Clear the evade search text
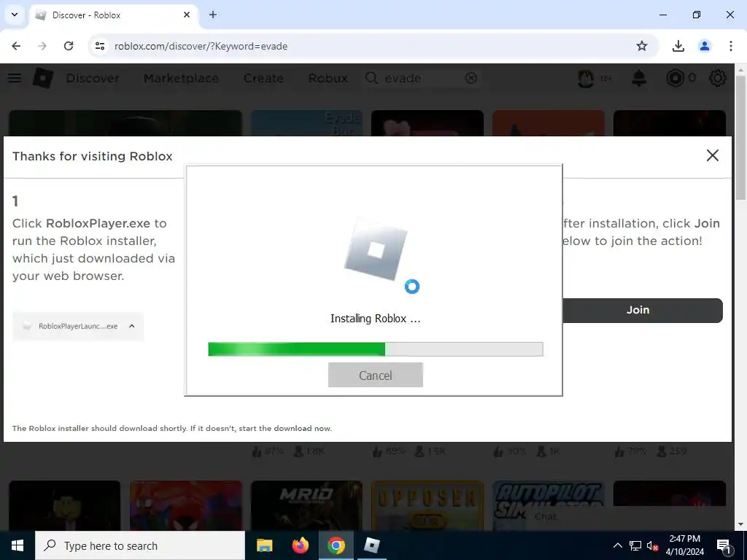The width and height of the screenshot is (747, 560). pyautogui.click(x=471, y=78)
